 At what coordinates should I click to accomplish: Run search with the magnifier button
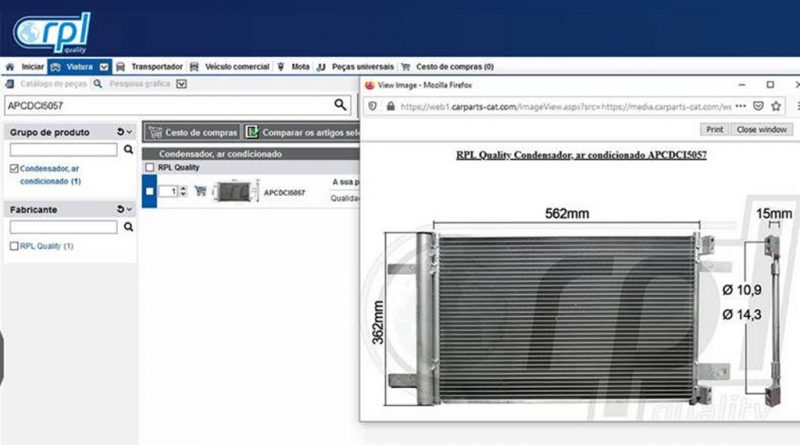coord(340,105)
